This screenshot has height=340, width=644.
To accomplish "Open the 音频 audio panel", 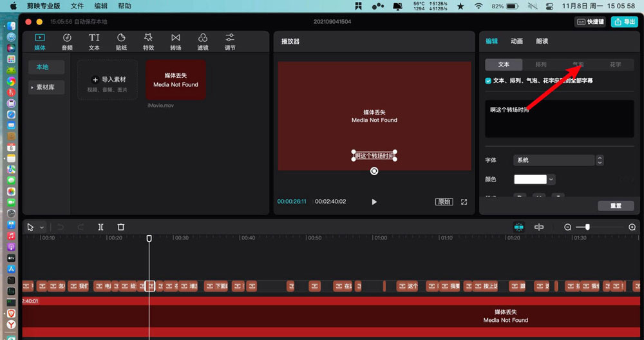I will point(67,42).
